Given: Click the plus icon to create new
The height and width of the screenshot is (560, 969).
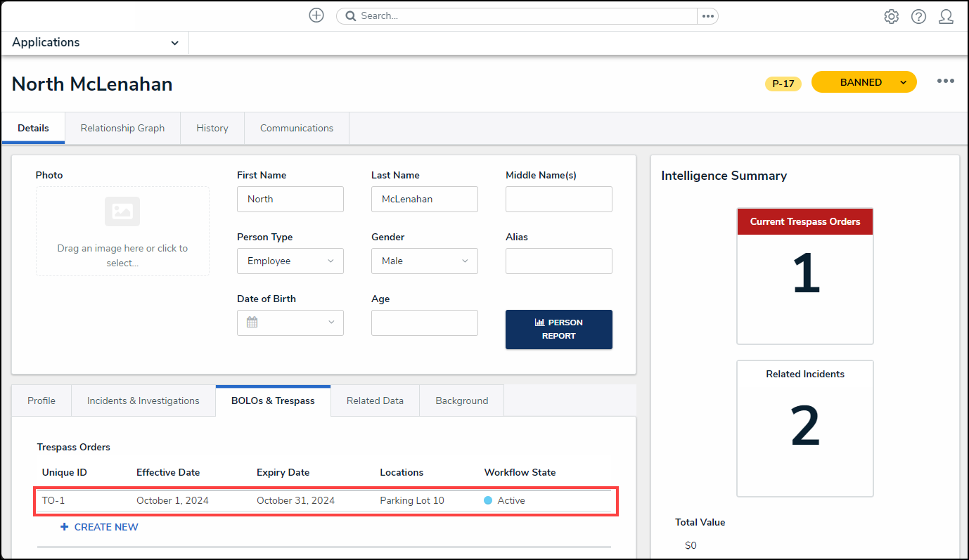Looking at the screenshot, I should tap(316, 15).
